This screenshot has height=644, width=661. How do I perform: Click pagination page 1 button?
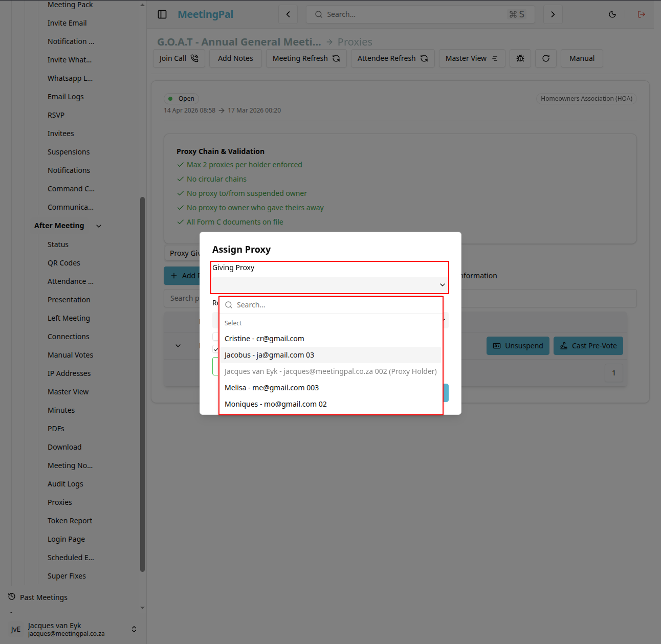tap(614, 373)
